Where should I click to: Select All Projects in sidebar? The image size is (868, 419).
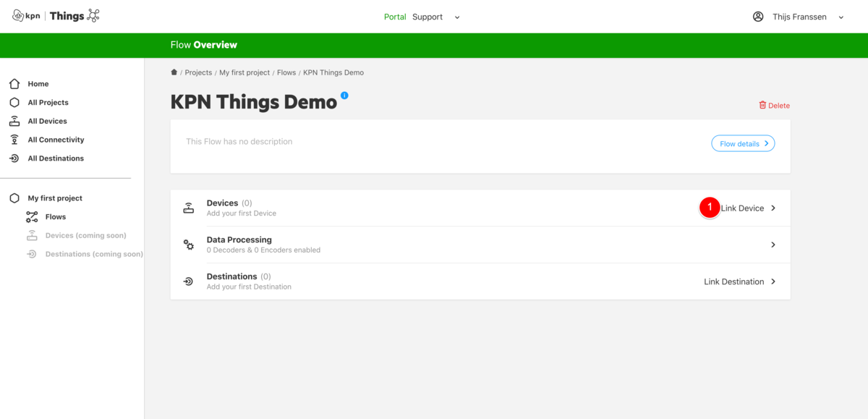tap(48, 103)
